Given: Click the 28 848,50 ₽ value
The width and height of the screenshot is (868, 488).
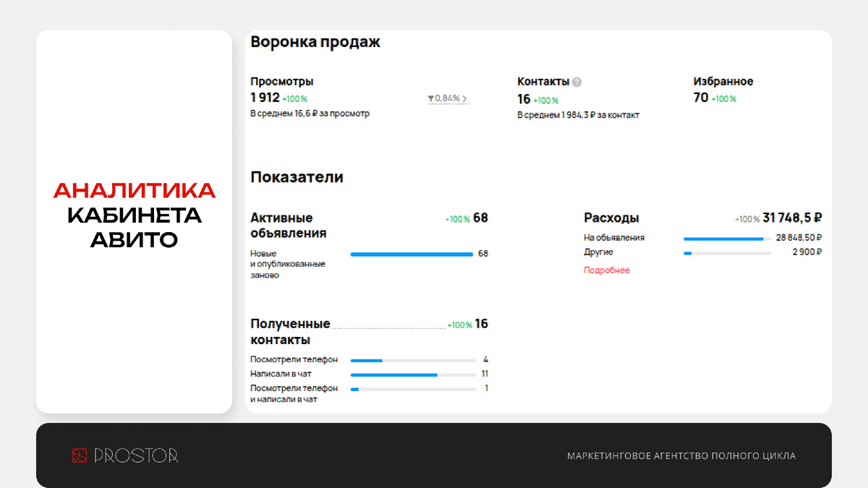Looking at the screenshot, I should tap(799, 238).
